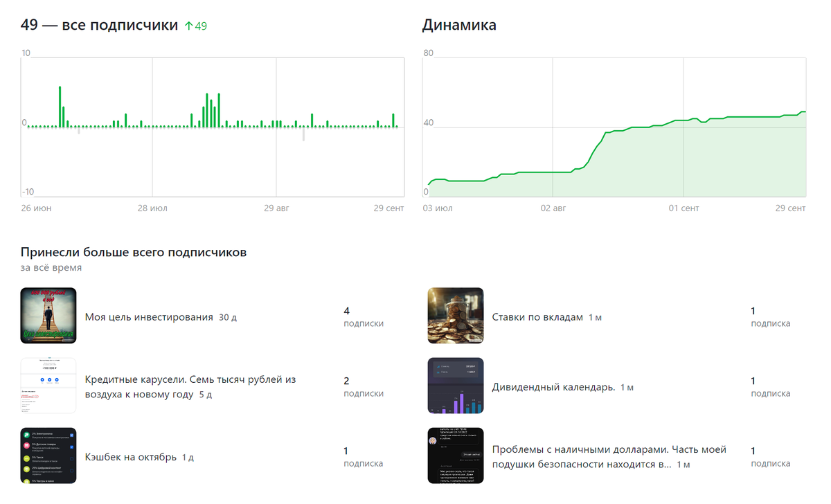Click the "26 июн" axis date label
This screenshot has height=504, width=831.
tap(36, 208)
